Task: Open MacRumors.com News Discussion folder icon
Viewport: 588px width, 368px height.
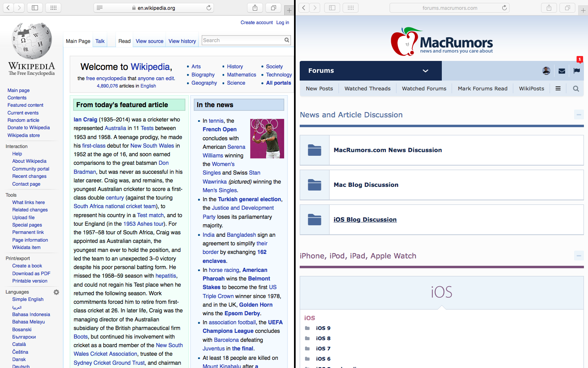Action: [314, 150]
